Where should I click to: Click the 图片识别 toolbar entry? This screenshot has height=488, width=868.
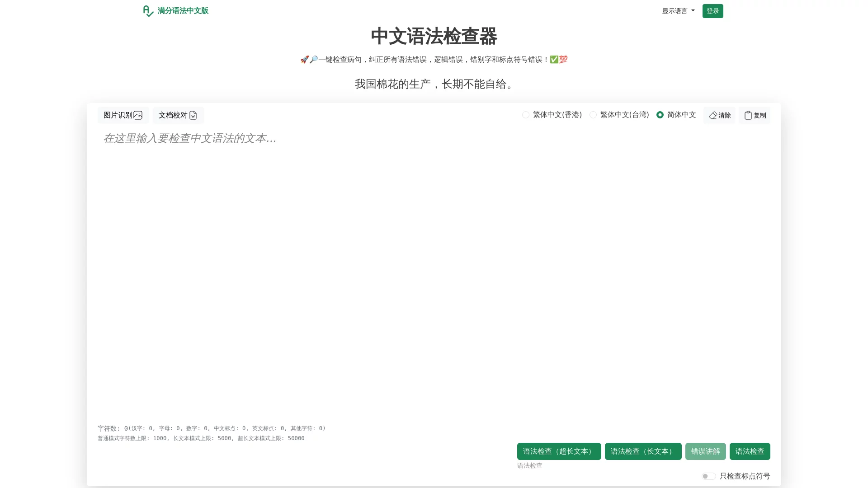(x=122, y=115)
